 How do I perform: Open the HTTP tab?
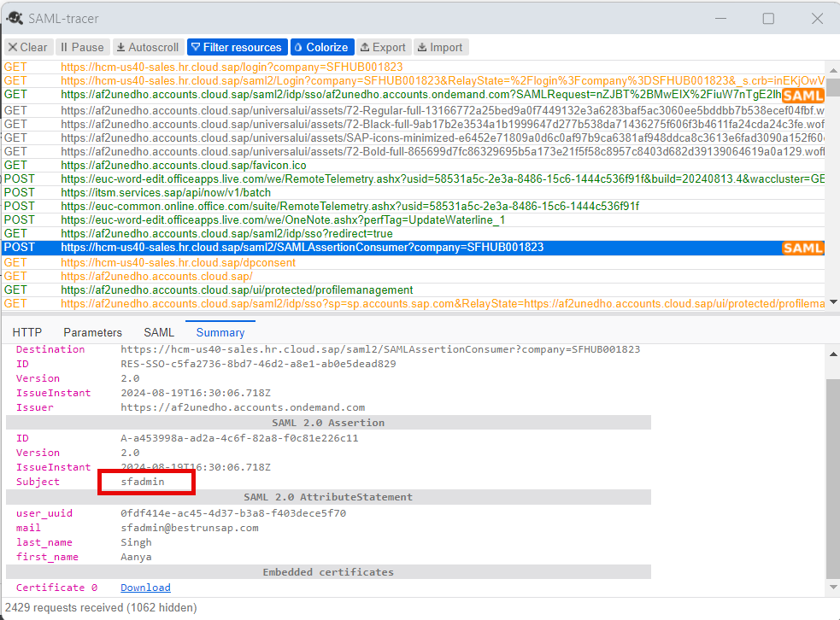click(27, 332)
